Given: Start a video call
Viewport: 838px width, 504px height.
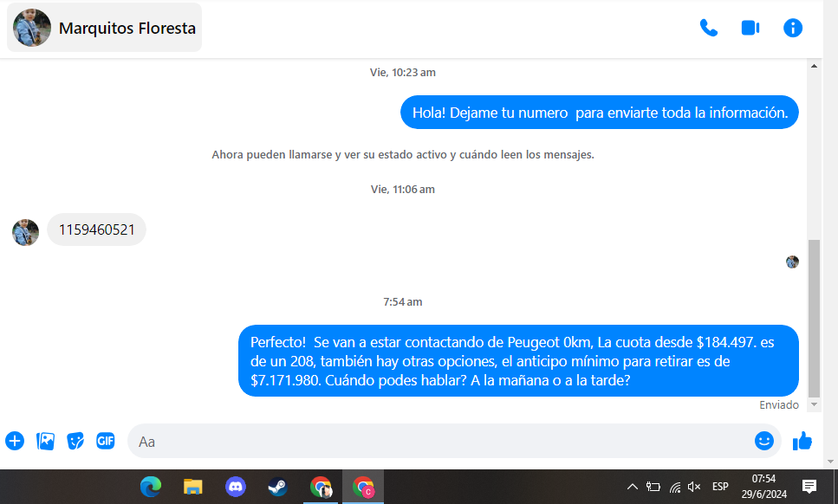Looking at the screenshot, I should tap(750, 28).
